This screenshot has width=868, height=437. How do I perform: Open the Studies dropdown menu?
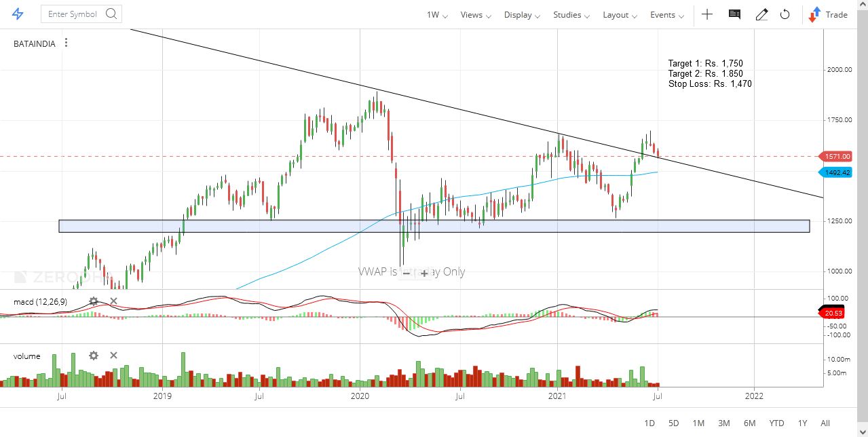pos(571,15)
